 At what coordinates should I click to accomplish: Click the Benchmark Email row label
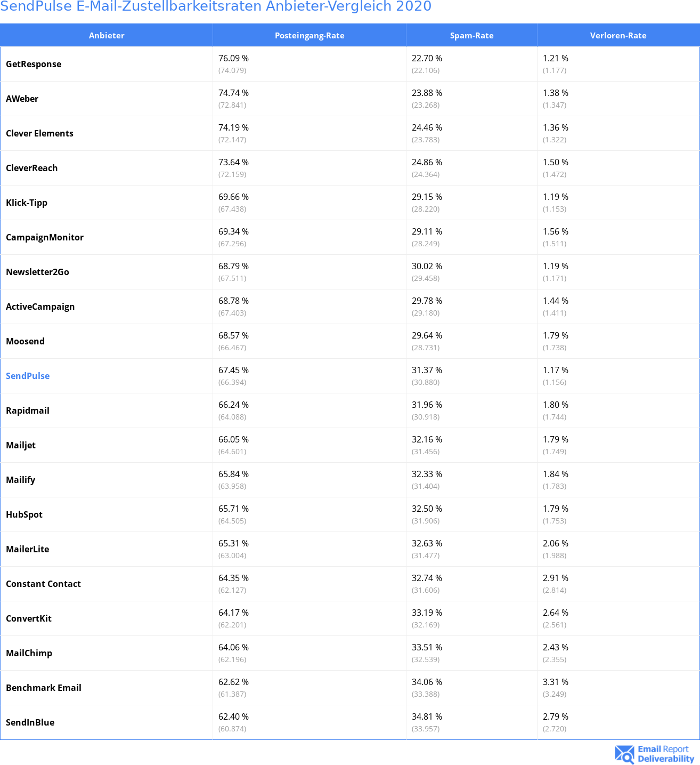tap(44, 688)
